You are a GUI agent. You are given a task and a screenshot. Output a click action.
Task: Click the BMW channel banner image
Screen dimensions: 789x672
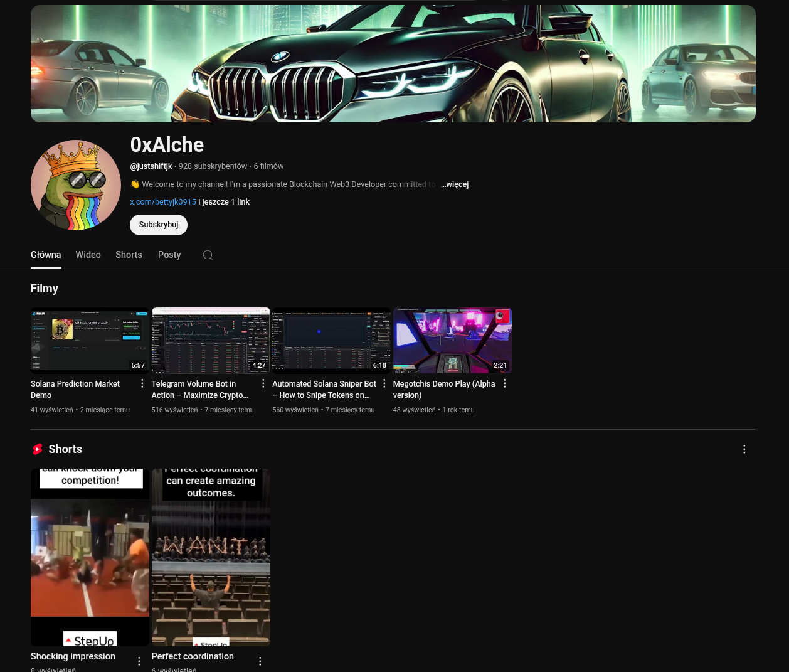393,63
